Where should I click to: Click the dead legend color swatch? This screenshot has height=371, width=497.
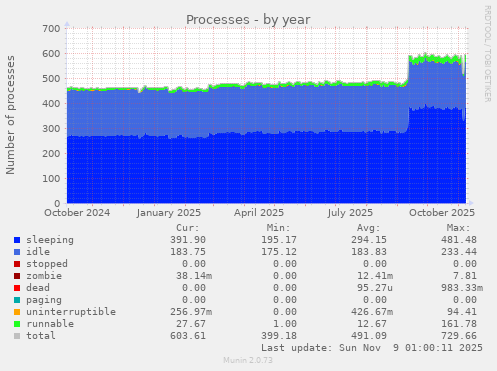[x=17, y=288]
